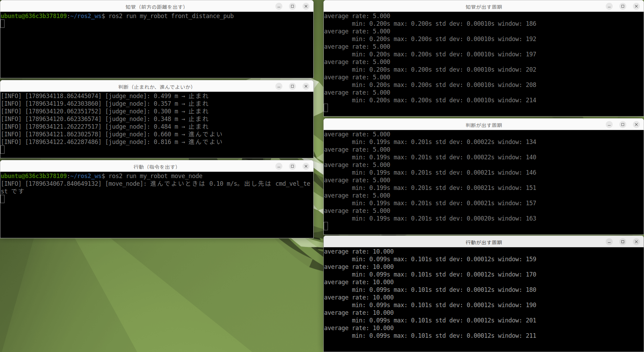Minimize the 行動（指令を出す）window
644x352 pixels.
pos(279,166)
